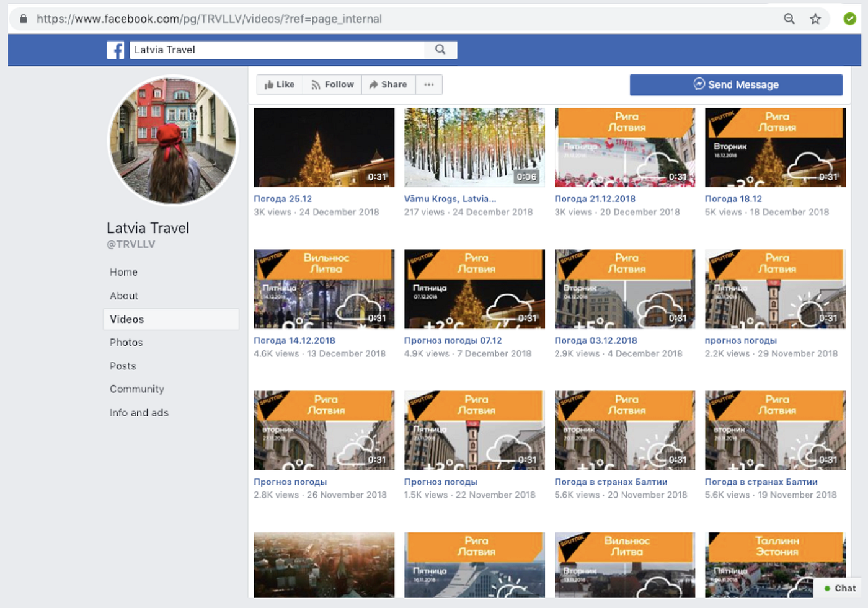The height and width of the screenshot is (608, 868).
Task: Share the Latvia Travel page
Action: tap(388, 84)
